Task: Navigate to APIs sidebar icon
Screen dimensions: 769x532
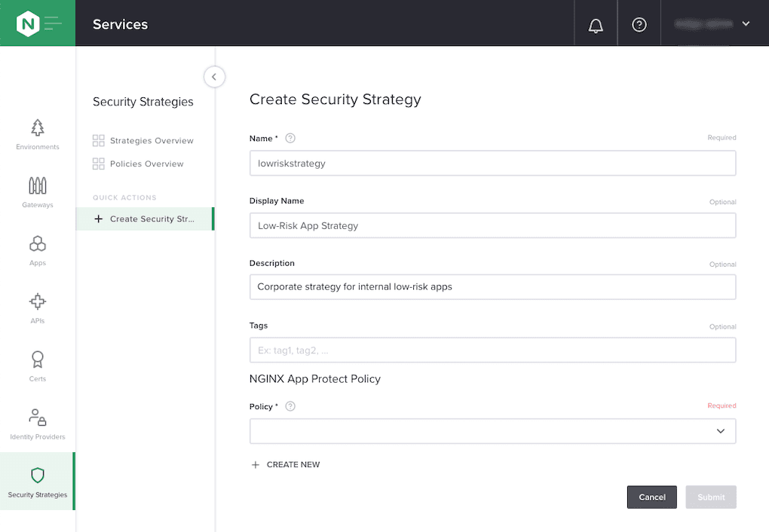Action: click(38, 308)
